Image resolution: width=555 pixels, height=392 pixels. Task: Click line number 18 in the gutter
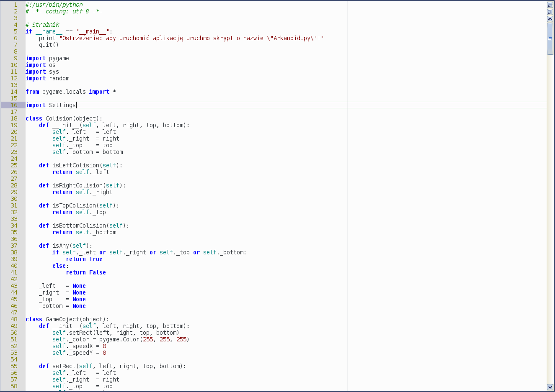point(14,118)
